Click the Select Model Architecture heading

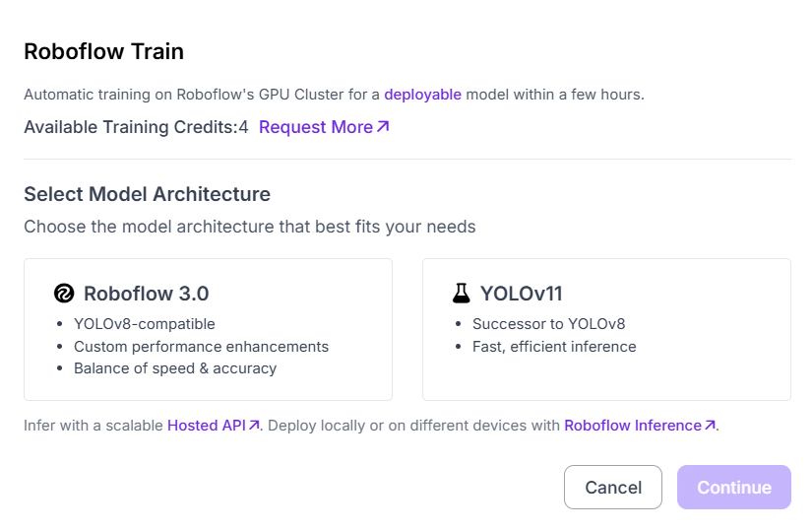[147, 194]
